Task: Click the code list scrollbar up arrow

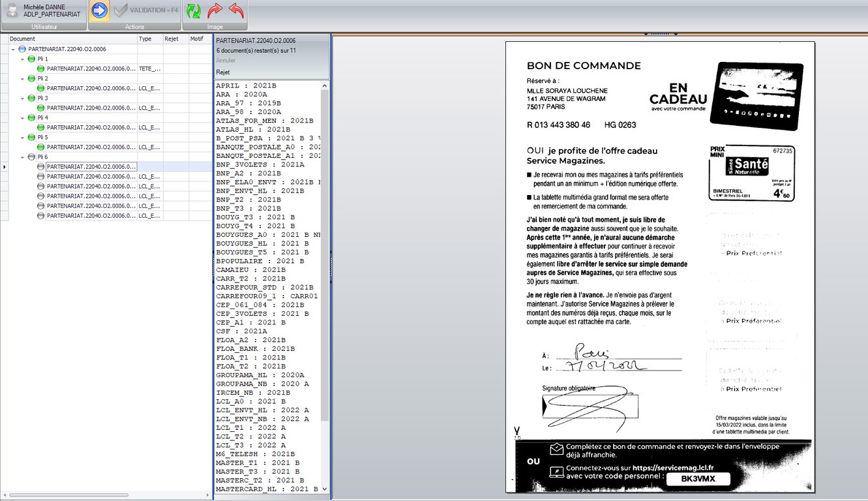Action: tap(325, 85)
